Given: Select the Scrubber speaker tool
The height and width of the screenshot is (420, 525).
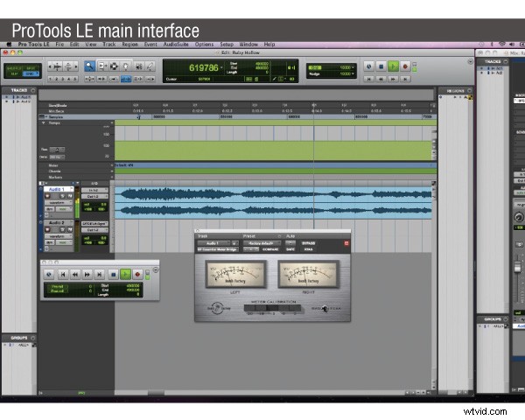Looking at the screenshot, I should [x=138, y=66].
